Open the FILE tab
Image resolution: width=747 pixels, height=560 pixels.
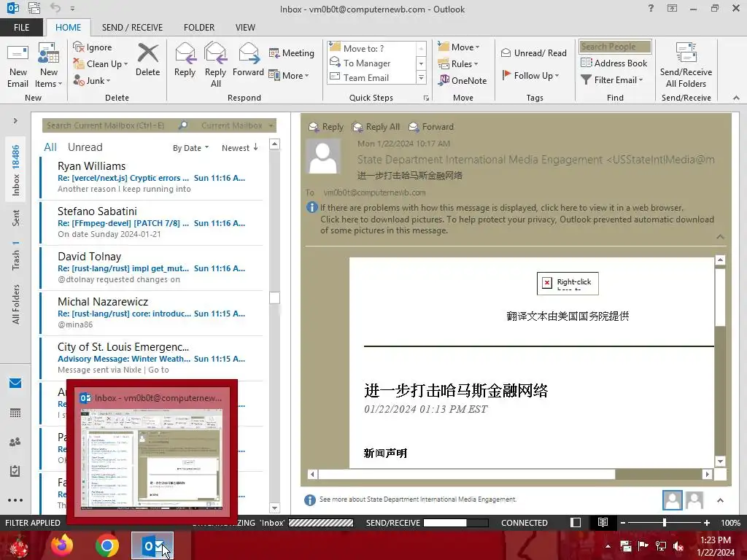tap(21, 27)
